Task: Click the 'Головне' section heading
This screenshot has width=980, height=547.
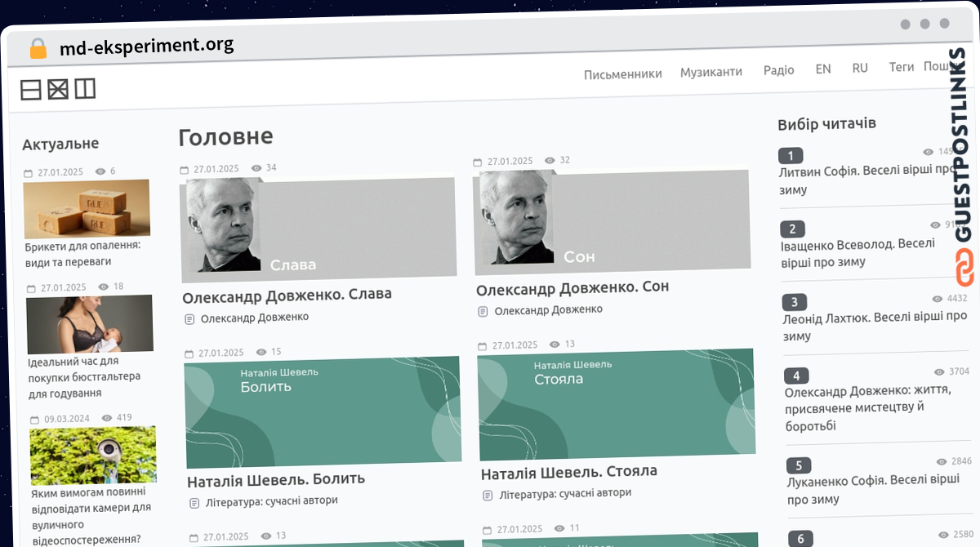Action: coord(225,136)
